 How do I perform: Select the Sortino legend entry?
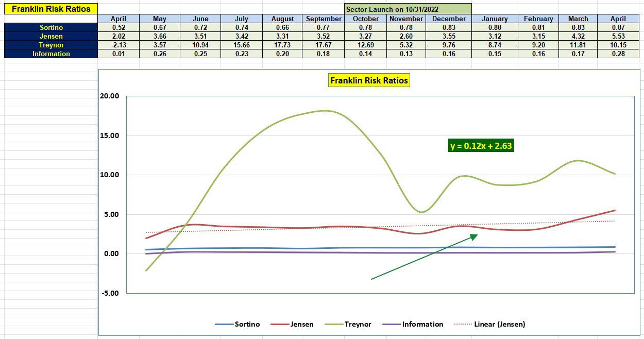(246, 325)
